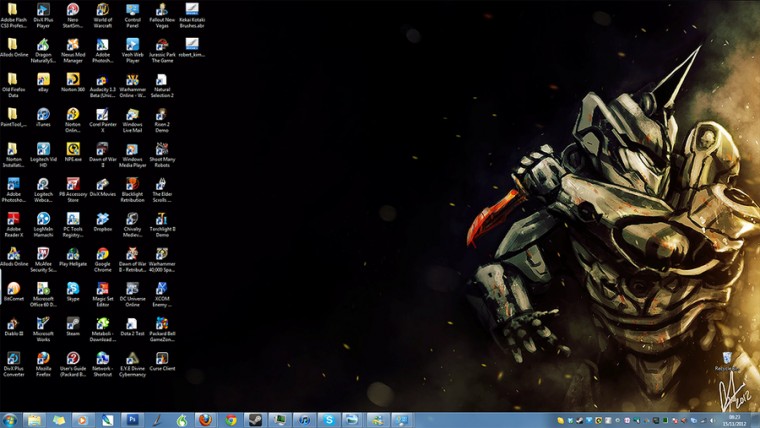Open Nero StartSmart desktop icon

[73, 16]
